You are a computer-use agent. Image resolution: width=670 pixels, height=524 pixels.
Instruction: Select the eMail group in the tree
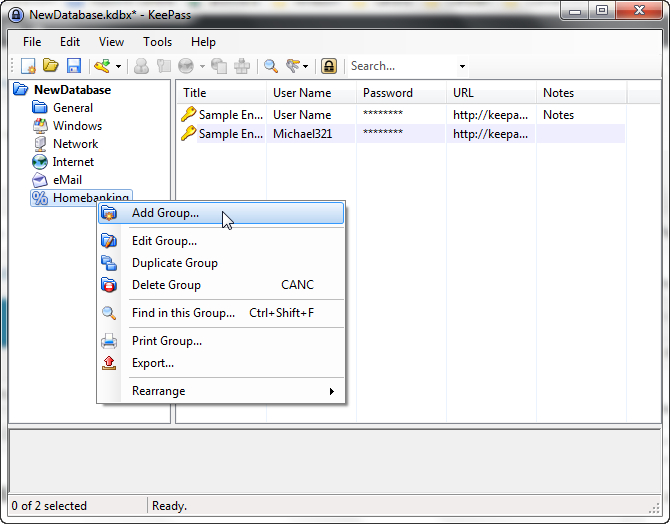(67, 180)
